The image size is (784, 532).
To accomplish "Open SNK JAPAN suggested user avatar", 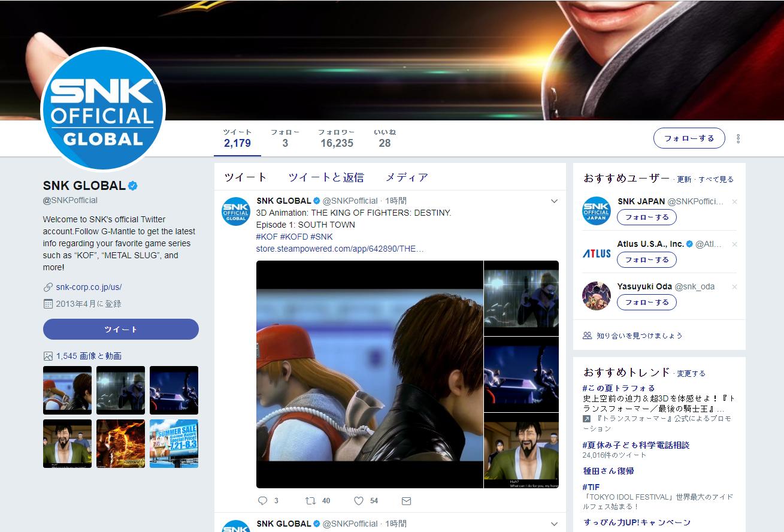I will coord(597,211).
